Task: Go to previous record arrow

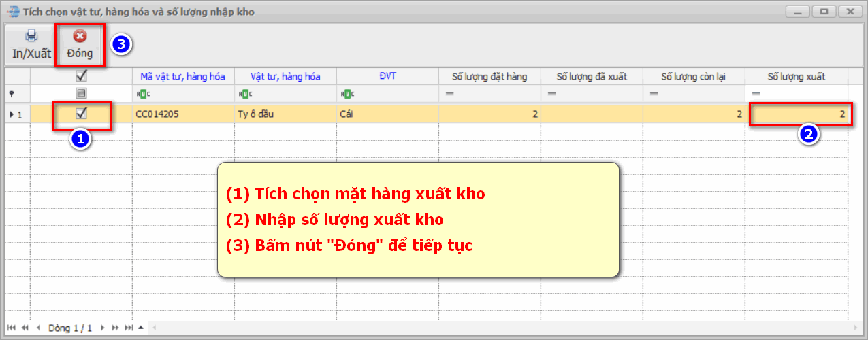Action: (38, 328)
